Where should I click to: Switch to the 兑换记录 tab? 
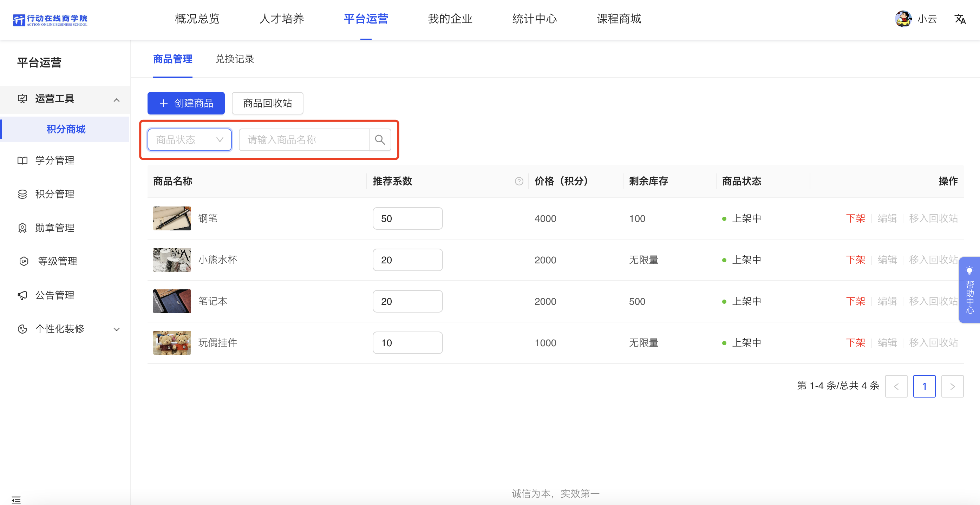click(x=235, y=59)
